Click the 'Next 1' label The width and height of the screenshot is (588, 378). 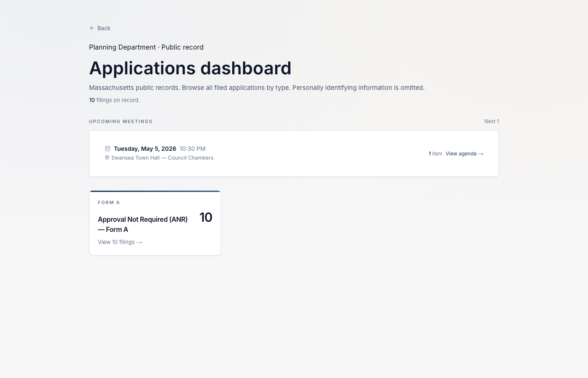point(491,121)
